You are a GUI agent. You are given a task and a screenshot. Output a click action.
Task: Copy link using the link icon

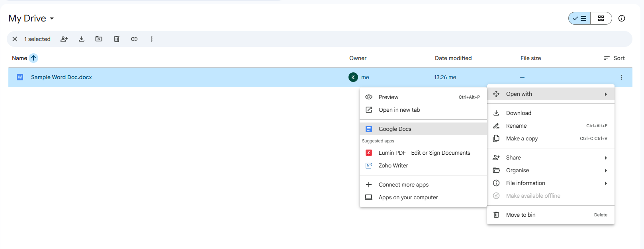pos(134,39)
